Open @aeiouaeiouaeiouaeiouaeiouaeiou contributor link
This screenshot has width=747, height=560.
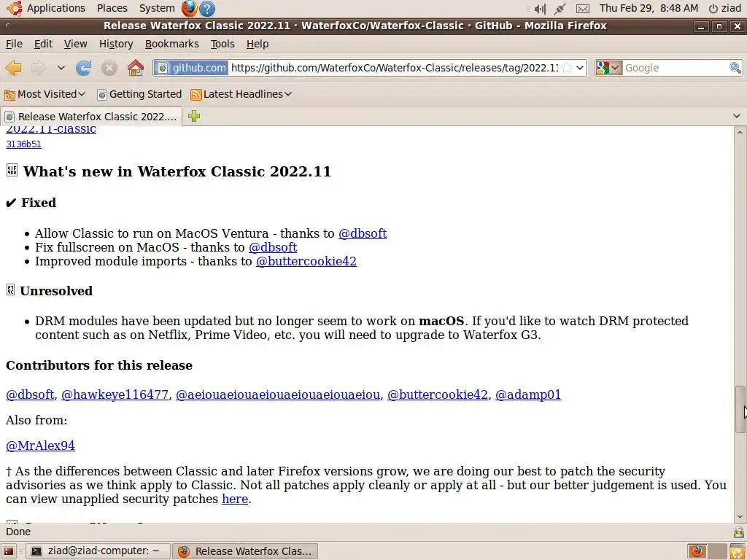278,394
